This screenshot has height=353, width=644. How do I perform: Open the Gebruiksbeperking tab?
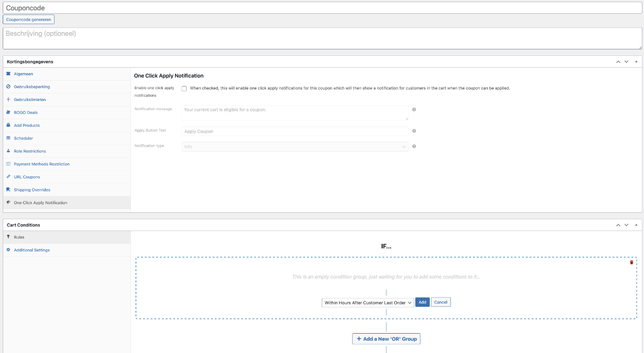(32, 87)
